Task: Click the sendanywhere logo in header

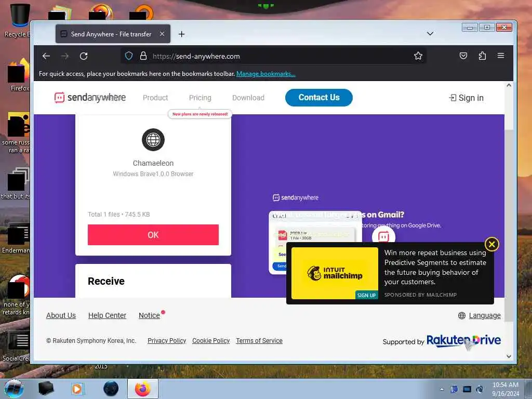Action: click(90, 97)
